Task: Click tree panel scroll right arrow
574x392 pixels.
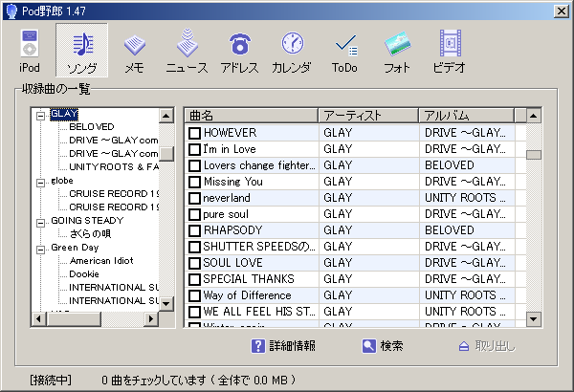Action: point(151,318)
